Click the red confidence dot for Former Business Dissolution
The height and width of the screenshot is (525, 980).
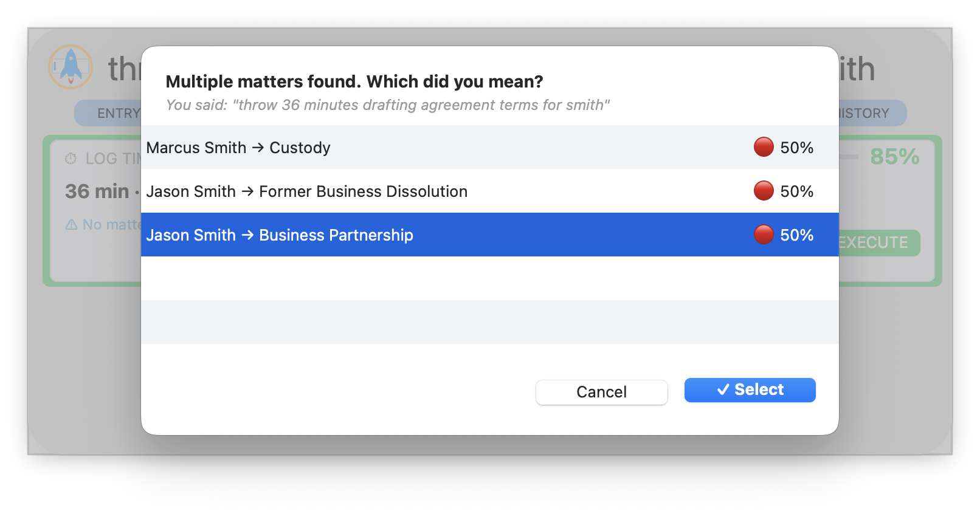[x=763, y=190]
